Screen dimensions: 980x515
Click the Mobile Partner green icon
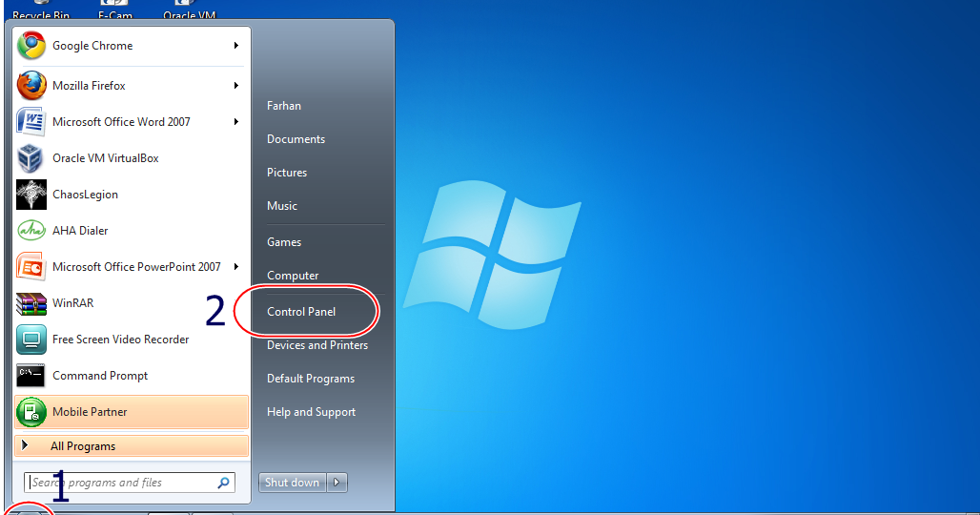(31, 412)
